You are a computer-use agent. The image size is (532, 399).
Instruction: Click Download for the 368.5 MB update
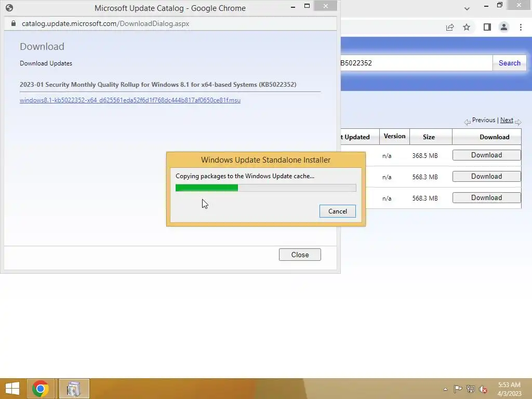tap(486, 155)
